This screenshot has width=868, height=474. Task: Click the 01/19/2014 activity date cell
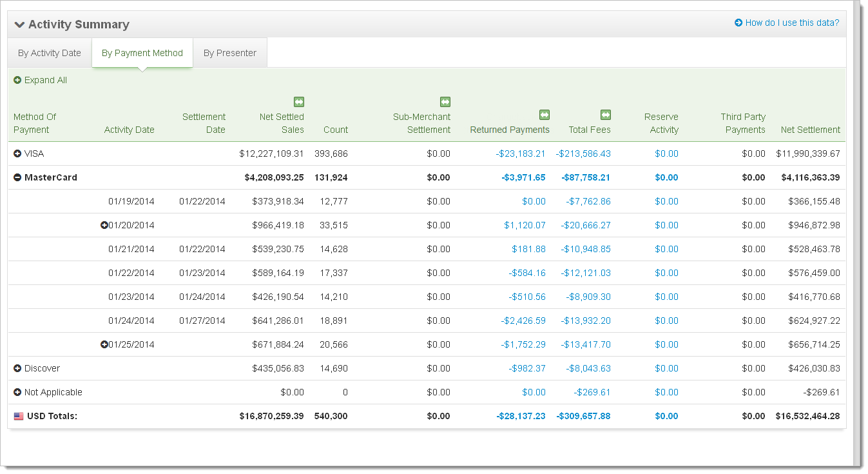tap(131, 202)
